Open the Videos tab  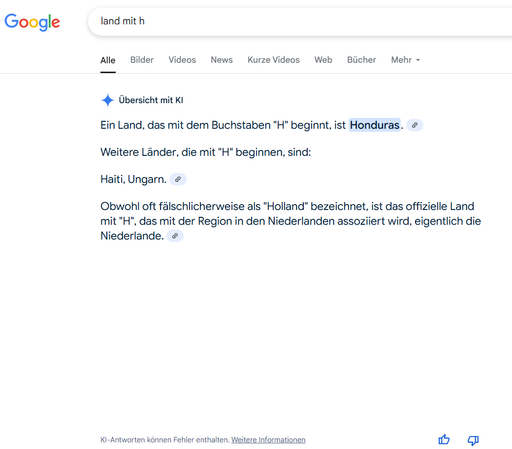[182, 60]
